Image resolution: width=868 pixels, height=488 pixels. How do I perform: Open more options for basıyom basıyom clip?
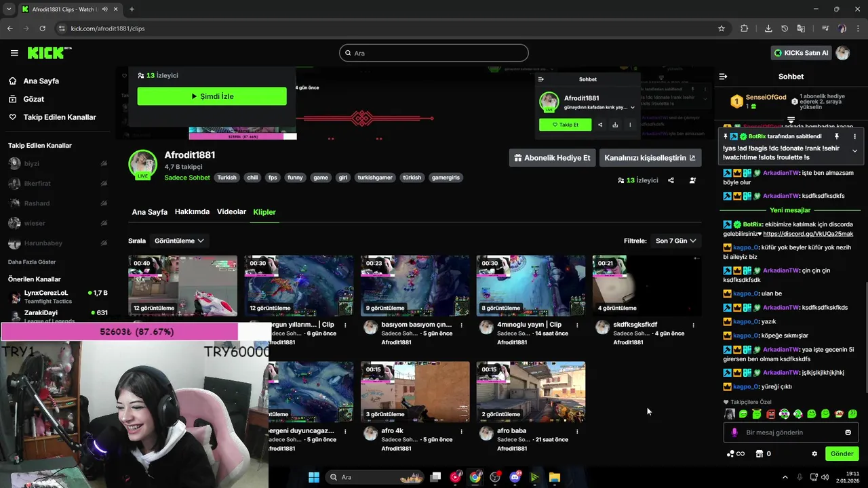[461, 325]
